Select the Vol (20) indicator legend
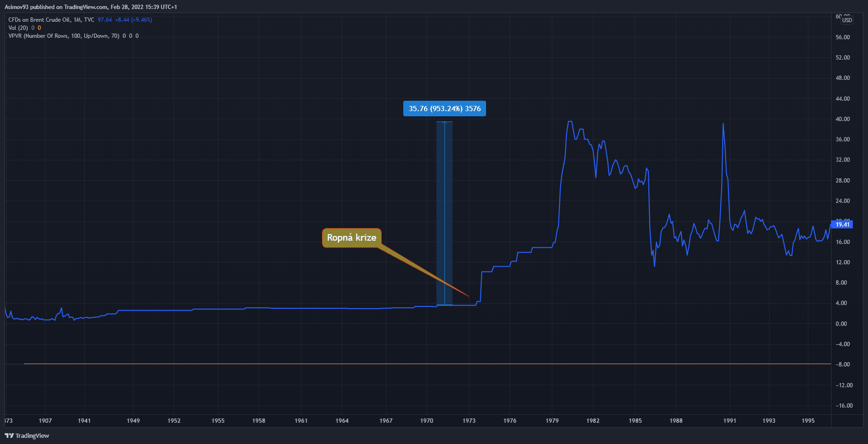Viewport: 868px width, 444px height. 18,28
